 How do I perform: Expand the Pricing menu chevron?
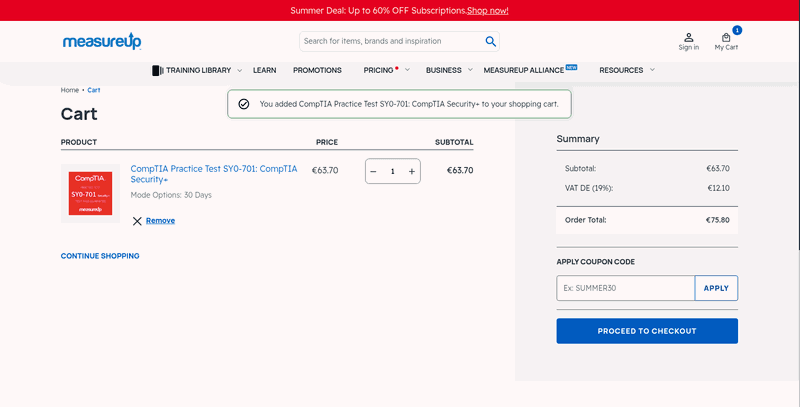pyautogui.click(x=407, y=70)
